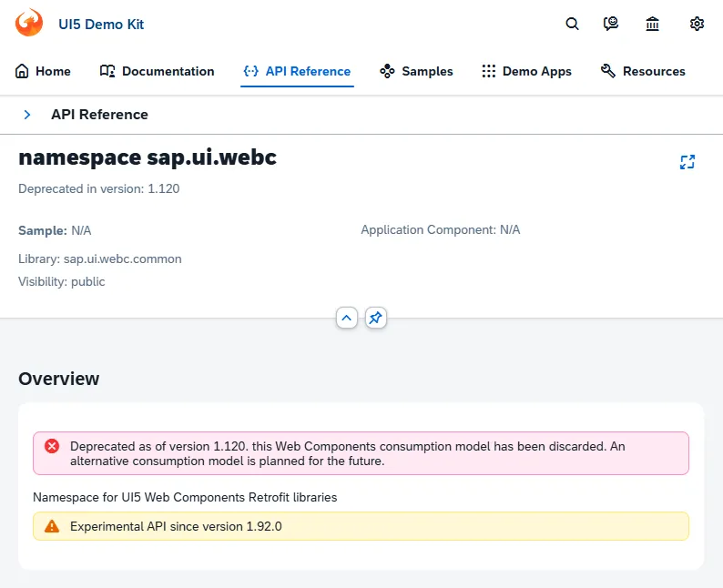Image resolution: width=723 pixels, height=588 pixels.
Task: Click the 'Library: sap.ui.webc.common' text
Action: 100,259
